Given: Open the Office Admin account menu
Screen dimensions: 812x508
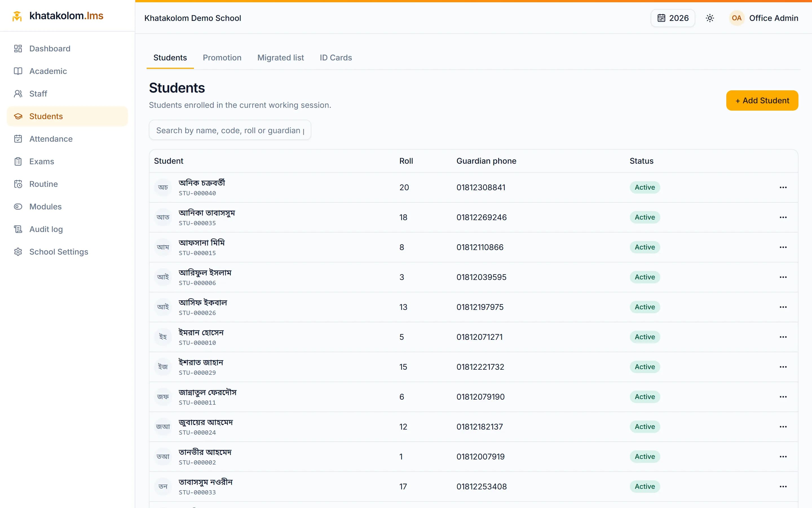Looking at the screenshot, I should pos(763,18).
